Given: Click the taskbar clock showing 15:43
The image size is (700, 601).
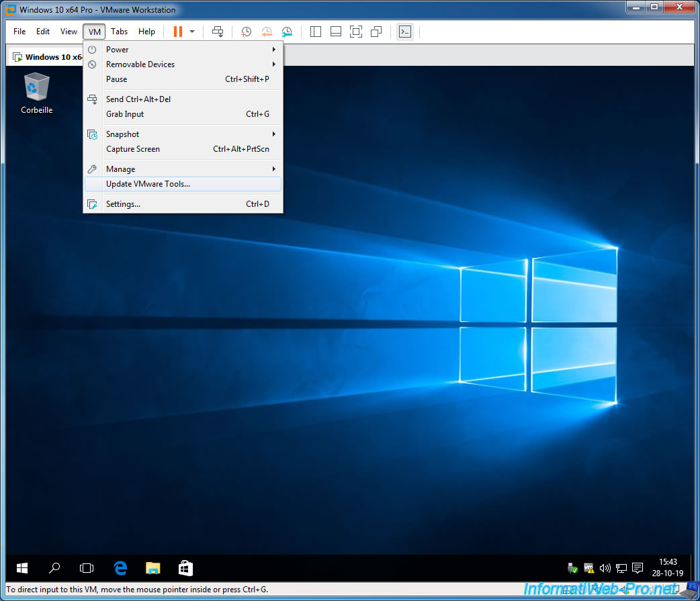Looking at the screenshot, I should pyautogui.click(x=667, y=567).
